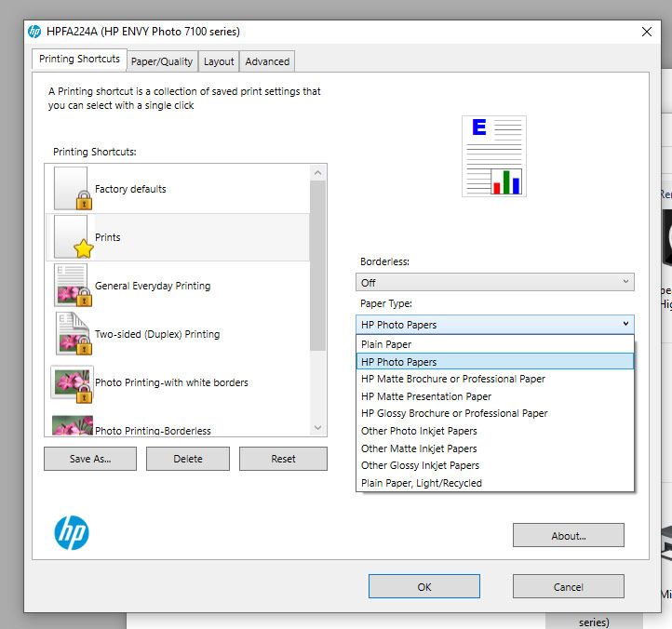Click the HP logo in the title bar
672x629 pixels.
click(x=34, y=32)
